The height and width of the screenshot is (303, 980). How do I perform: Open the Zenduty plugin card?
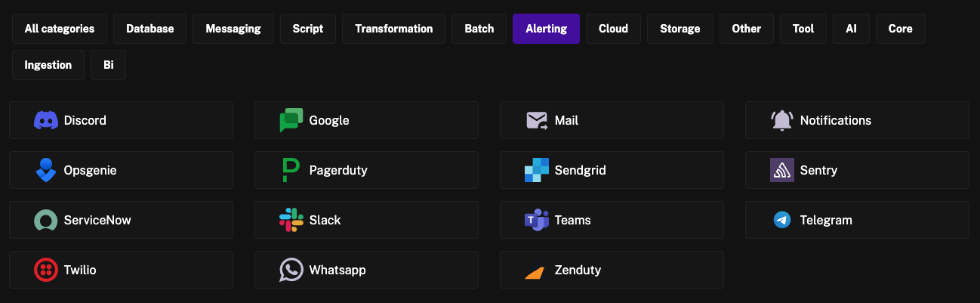point(612,270)
